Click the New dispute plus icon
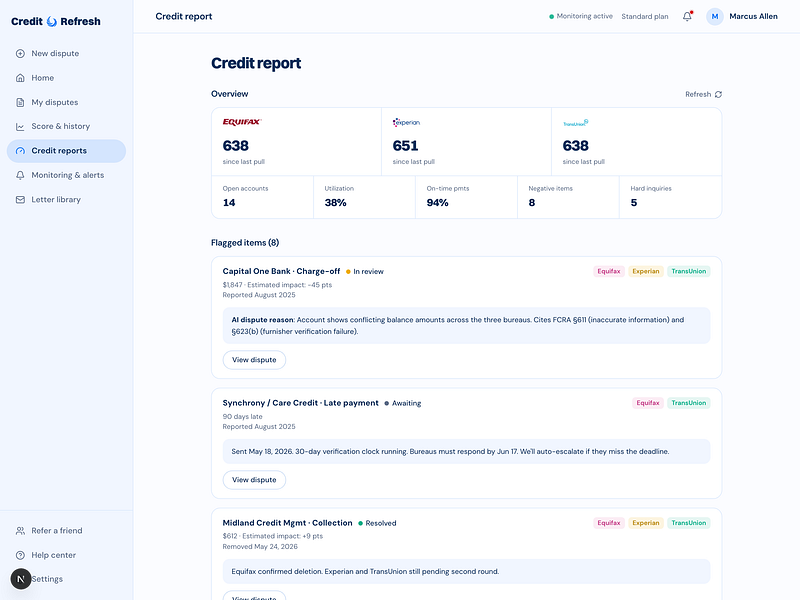 tap(20, 54)
